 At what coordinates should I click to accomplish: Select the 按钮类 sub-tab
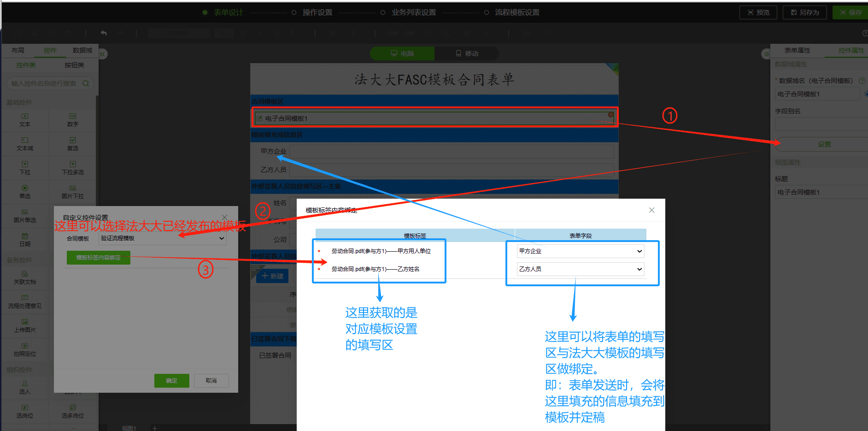click(74, 65)
